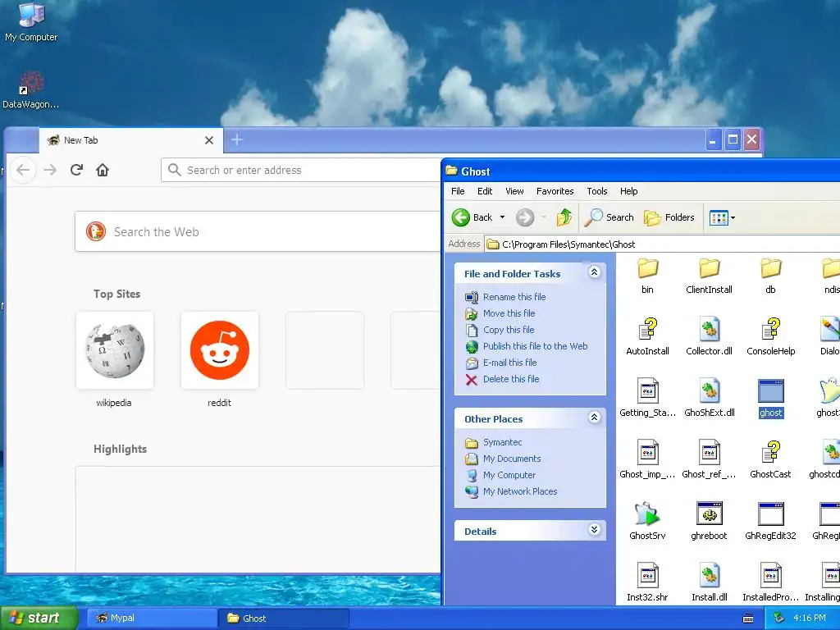
Task: Open the Edit menu in Ghost window
Action: [x=485, y=191]
